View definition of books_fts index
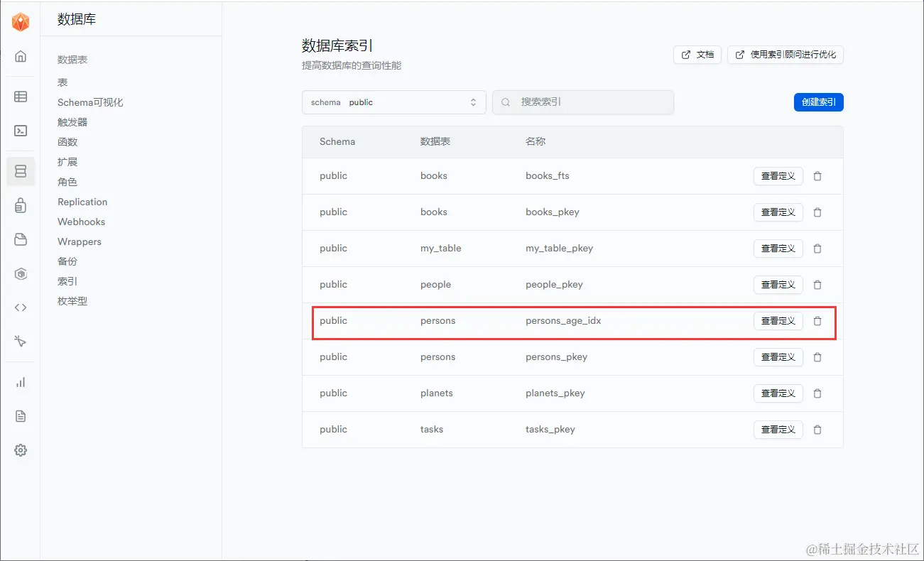 778,176
